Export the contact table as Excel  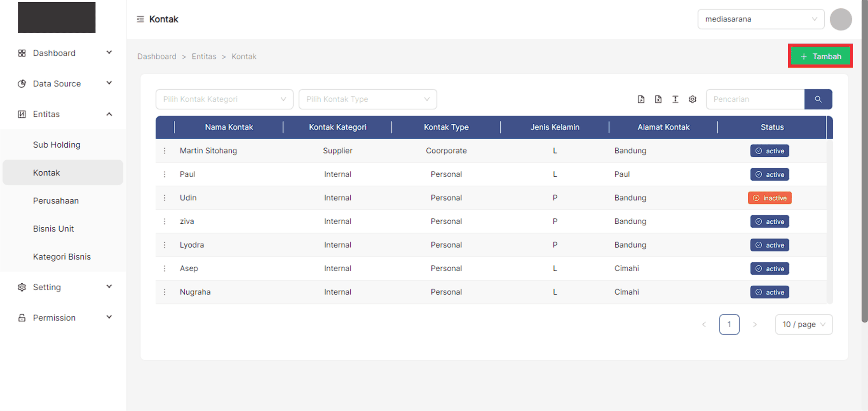coord(658,99)
